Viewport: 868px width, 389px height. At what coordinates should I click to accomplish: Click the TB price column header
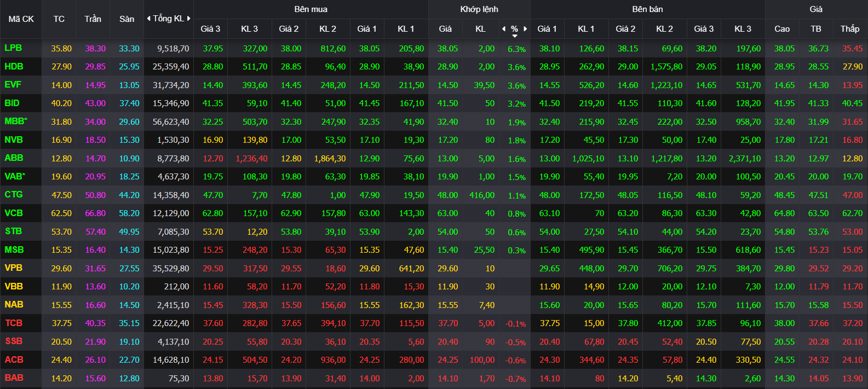(x=816, y=29)
